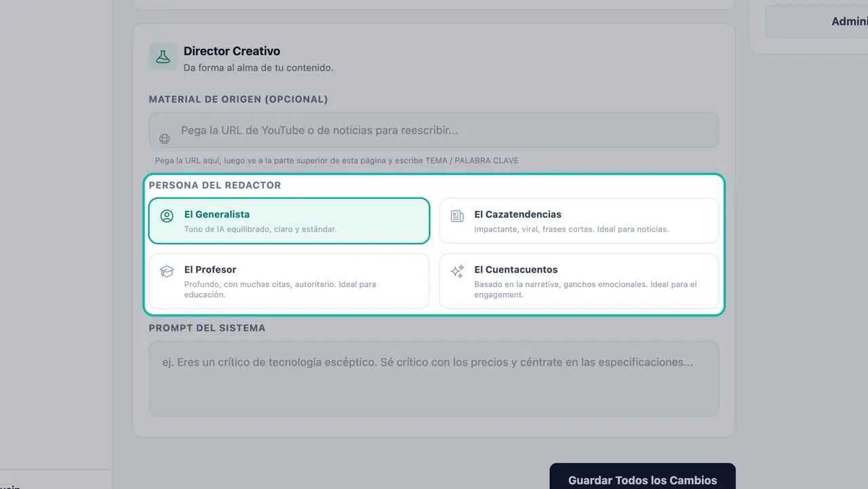The height and width of the screenshot is (489, 868).
Task: Click the El Cuentacuentos sparkles icon
Action: [458, 271]
